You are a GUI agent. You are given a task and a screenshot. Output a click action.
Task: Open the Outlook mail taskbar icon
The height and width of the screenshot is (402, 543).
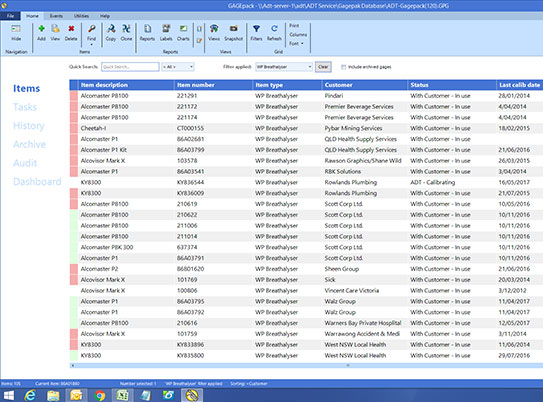[76, 395]
